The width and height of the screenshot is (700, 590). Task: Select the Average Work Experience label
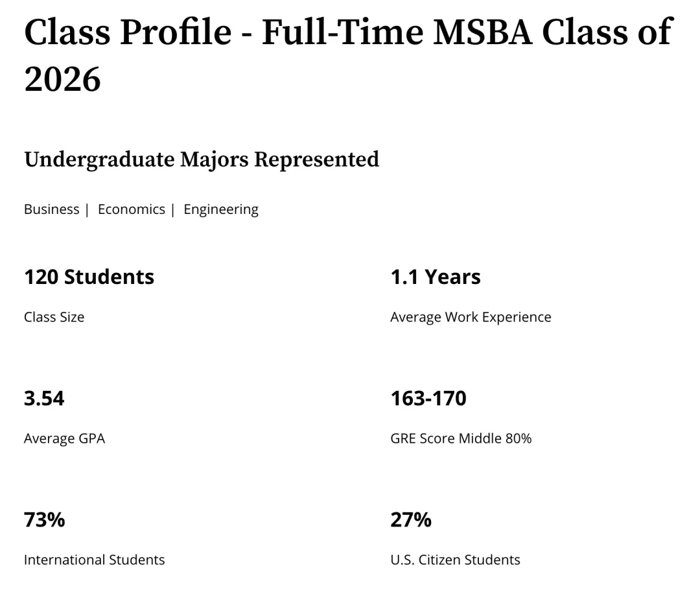tap(471, 317)
